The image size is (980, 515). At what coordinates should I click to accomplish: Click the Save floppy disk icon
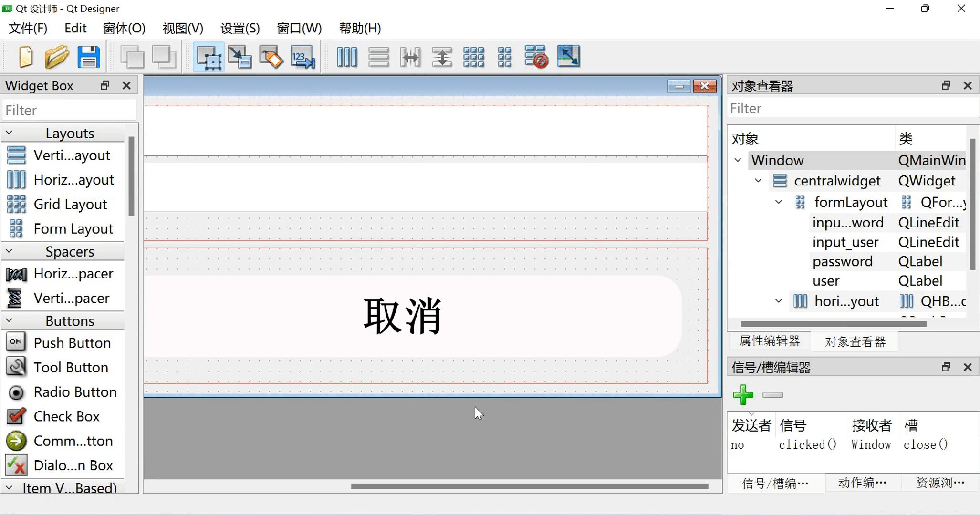(x=89, y=57)
